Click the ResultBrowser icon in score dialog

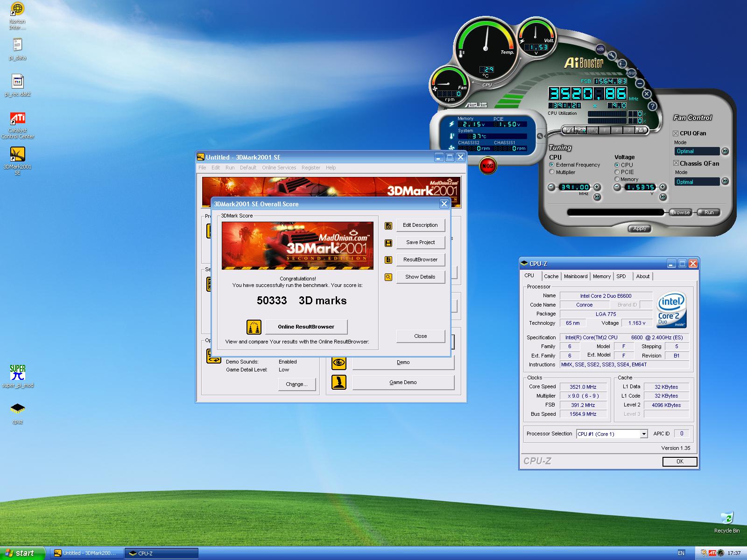point(388,260)
